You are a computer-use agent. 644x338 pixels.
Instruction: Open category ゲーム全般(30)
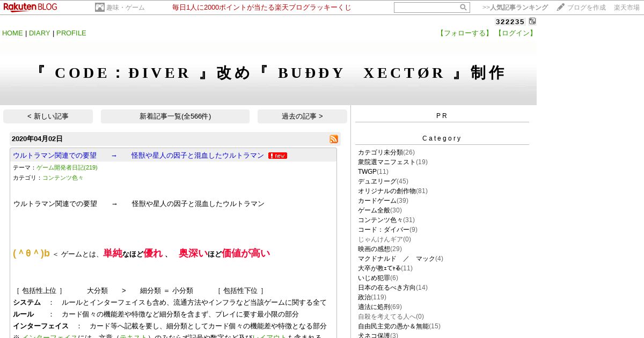point(380,210)
